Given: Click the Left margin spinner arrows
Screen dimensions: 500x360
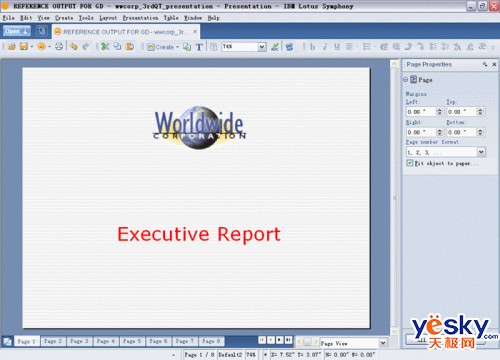Looking at the screenshot, I should 440,112.
